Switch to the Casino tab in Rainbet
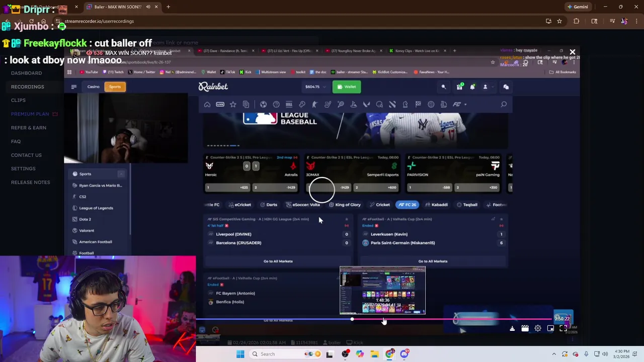The height and width of the screenshot is (362, 644). [x=93, y=86]
